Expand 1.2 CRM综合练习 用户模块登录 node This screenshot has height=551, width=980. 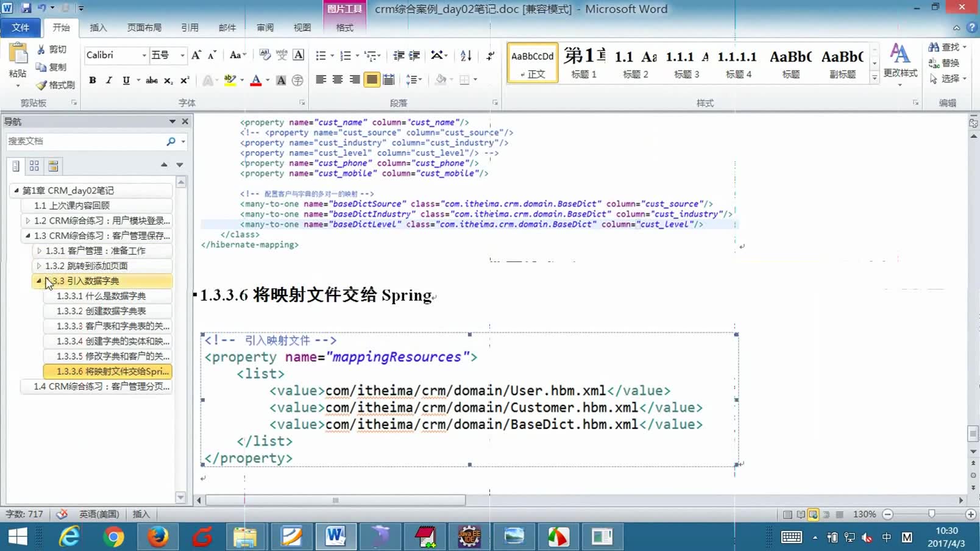coord(27,221)
